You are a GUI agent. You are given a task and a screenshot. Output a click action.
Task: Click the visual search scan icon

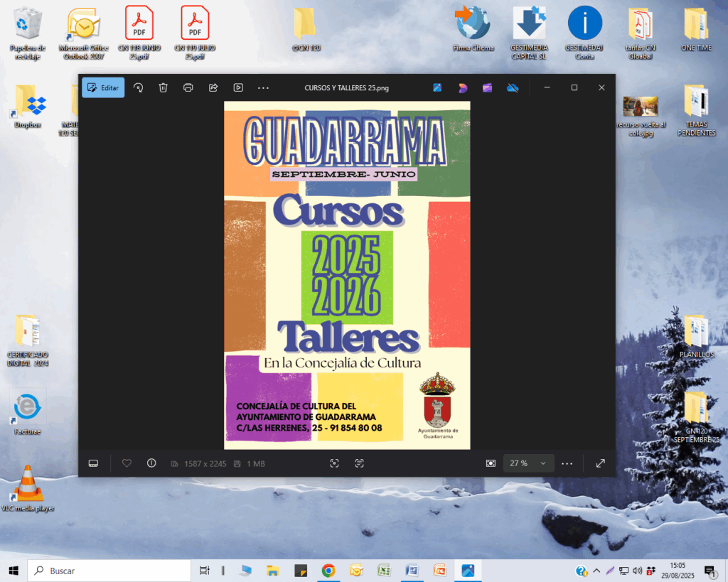coord(334,463)
